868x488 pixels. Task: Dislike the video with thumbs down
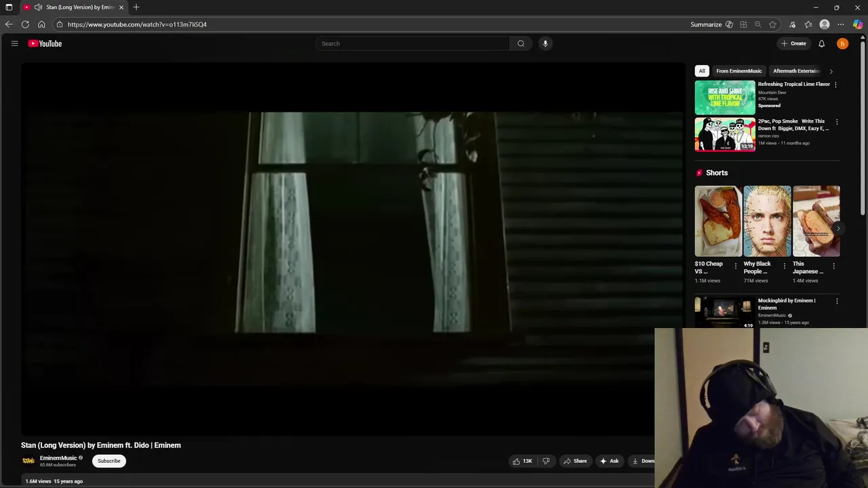point(546,461)
